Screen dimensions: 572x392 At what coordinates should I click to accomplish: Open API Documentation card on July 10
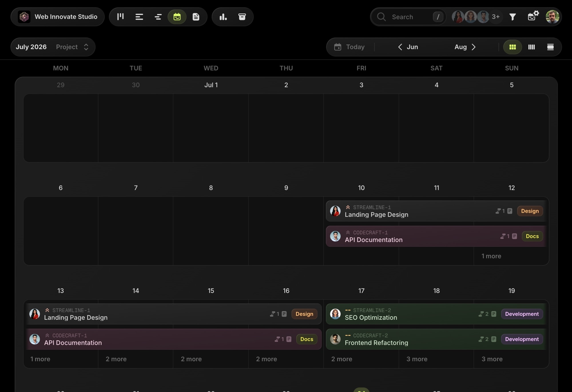[436, 236]
